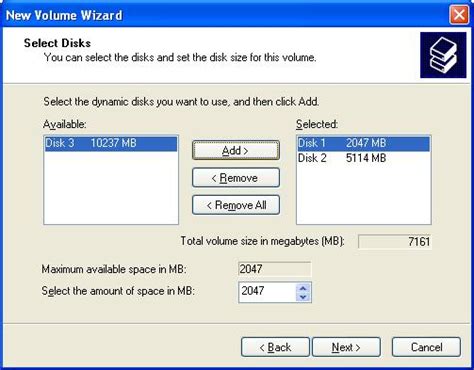Click the Select Disks heading text
The width and height of the screenshot is (474, 370).
pos(57,43)
